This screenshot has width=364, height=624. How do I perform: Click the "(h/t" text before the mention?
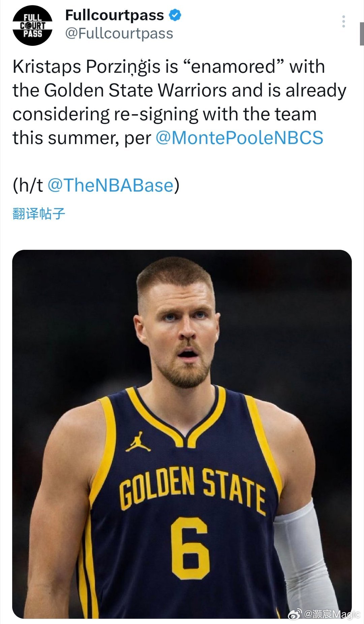28,185
